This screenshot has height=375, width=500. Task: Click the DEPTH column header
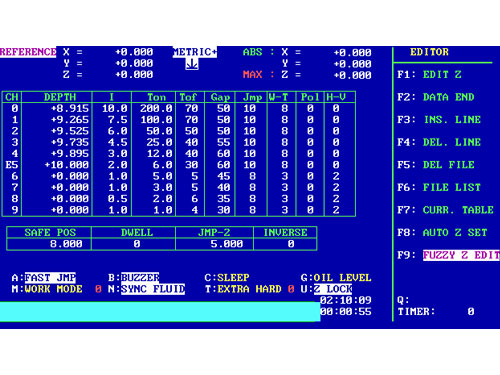(x=60, y=97)
